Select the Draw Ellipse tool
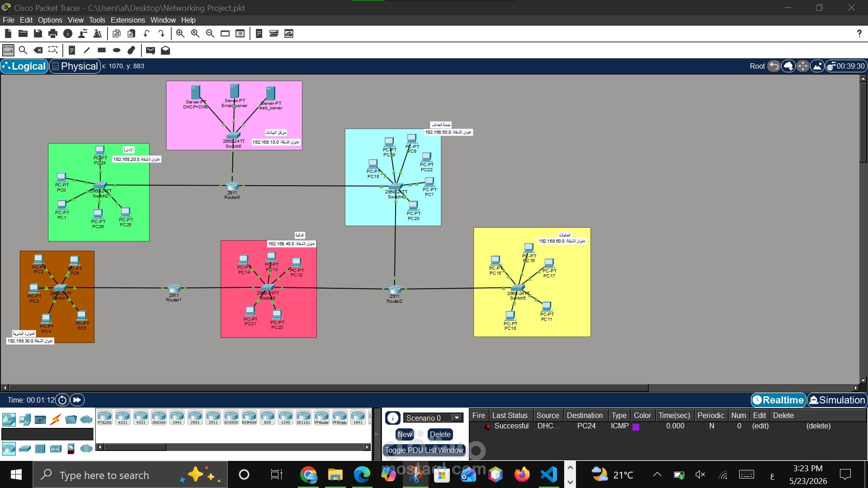This screenshot has height=488, width=868. coord(117,50)
